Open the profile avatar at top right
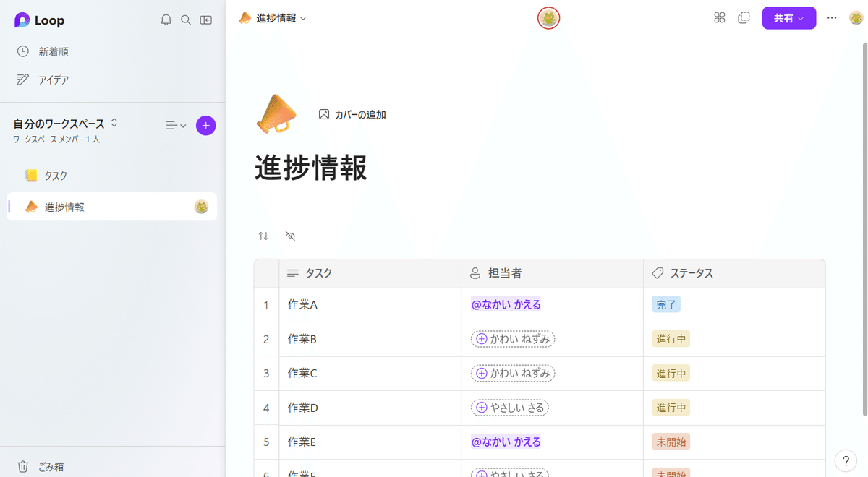868x477 pixels. pos(856,18)
